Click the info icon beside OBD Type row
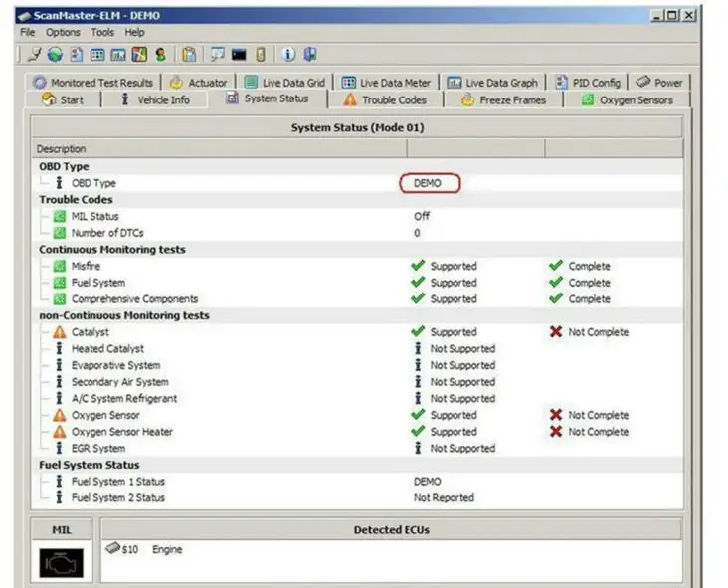The image size is (728, 588). pos(59,182)
